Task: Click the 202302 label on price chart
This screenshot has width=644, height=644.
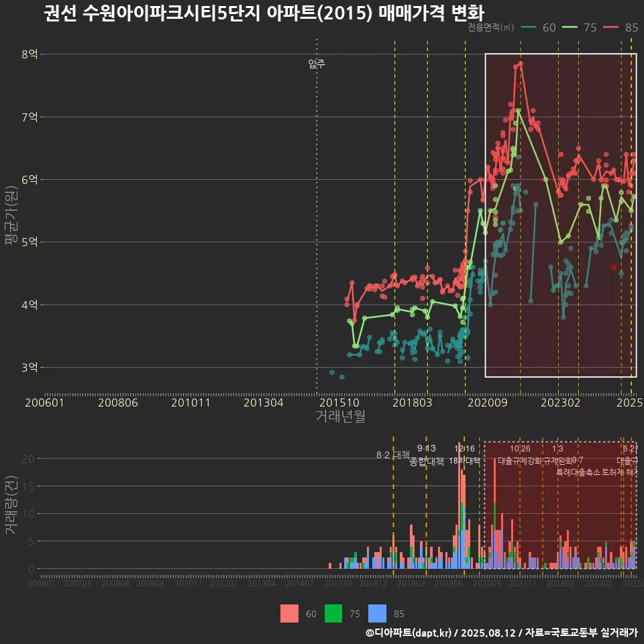Action: coord(561,402)
